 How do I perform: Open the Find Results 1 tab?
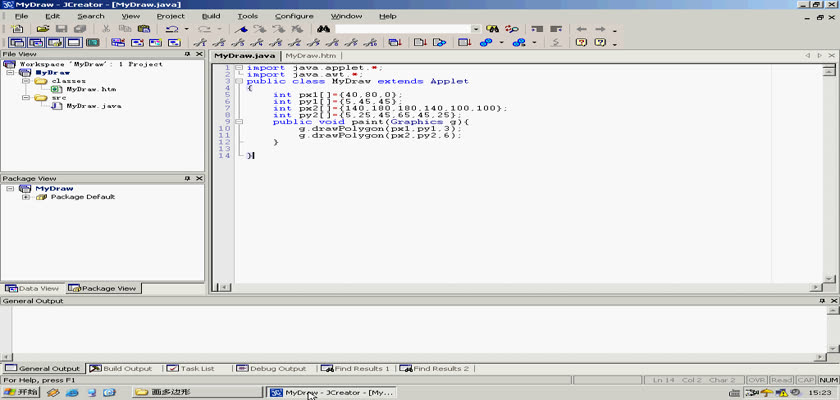[356, 368]
